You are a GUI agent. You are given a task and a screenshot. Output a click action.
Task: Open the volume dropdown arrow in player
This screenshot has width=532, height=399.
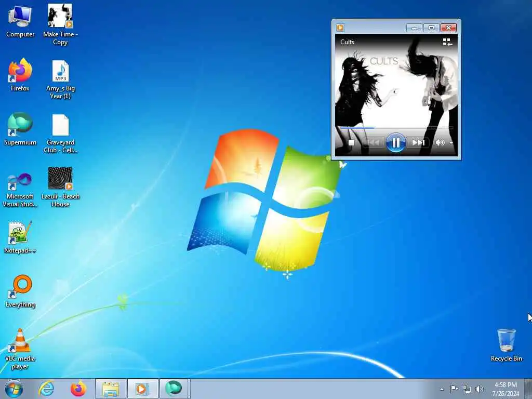[x=451, y=143]
